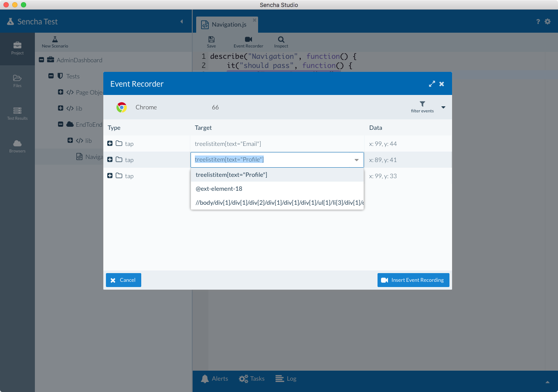
Task: Choose treelistitem[text="Profile"] from dropdown list
Action: click(x=277, y=175)
